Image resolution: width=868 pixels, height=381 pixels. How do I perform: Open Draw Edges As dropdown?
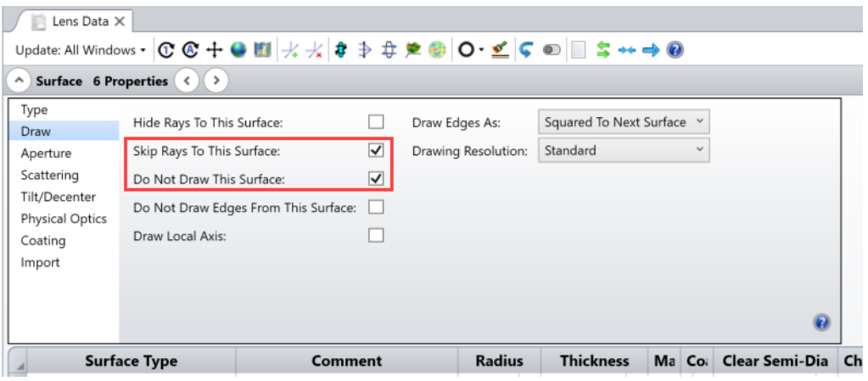point(624,122)
